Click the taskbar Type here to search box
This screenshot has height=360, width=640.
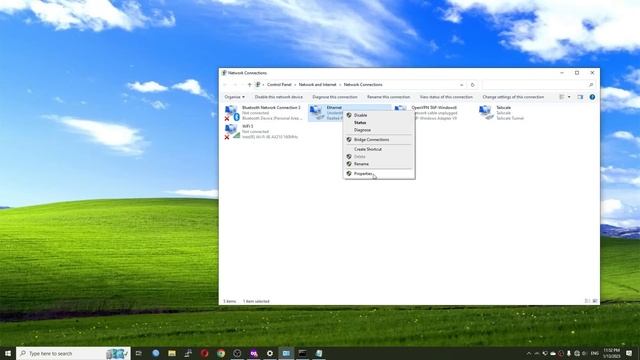73,353
